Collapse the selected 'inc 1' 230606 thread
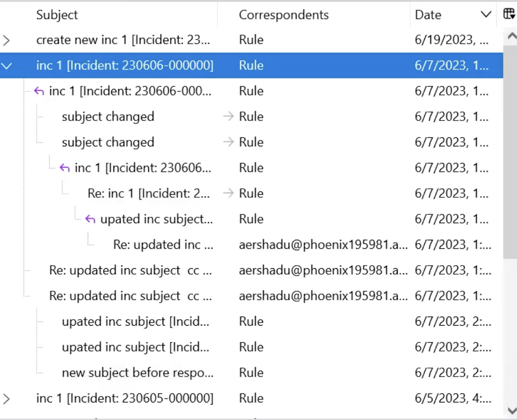 [6, 65]
